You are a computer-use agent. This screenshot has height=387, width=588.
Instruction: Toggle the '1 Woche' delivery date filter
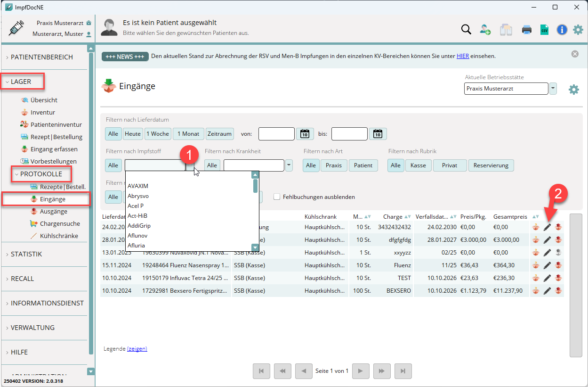tap(158, 134)
